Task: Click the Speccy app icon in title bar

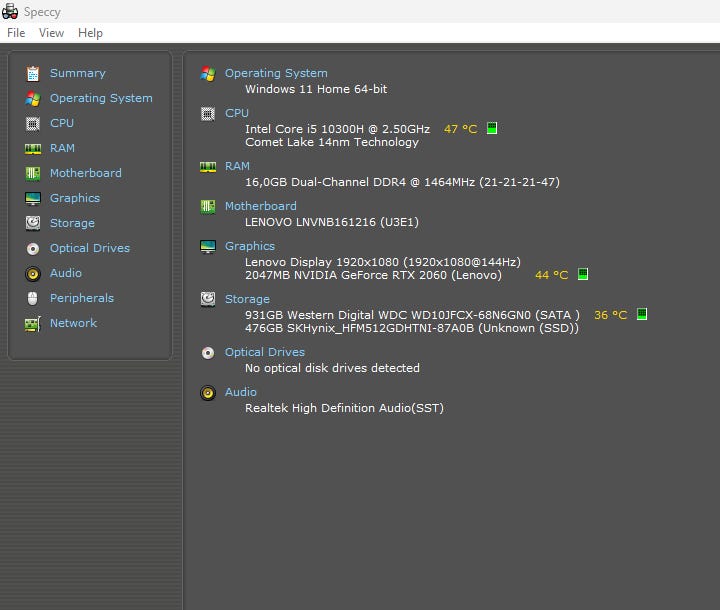Action: point(10,11)
